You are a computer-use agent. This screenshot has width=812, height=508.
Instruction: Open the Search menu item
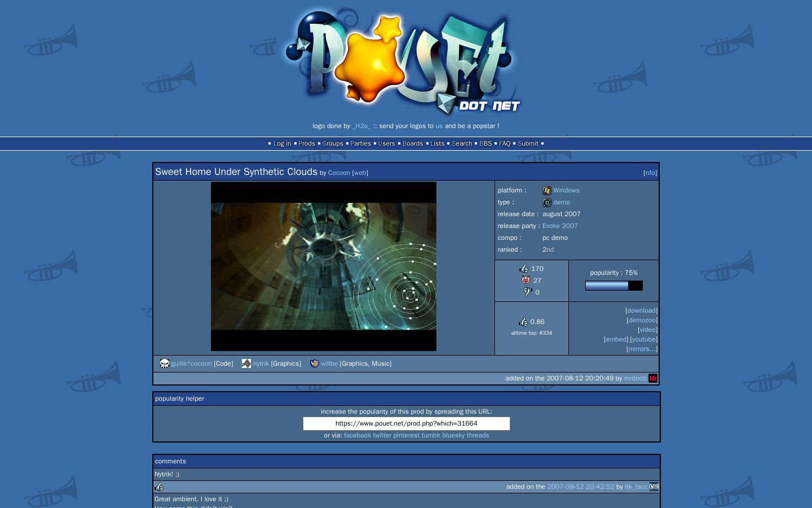[462, 143]
